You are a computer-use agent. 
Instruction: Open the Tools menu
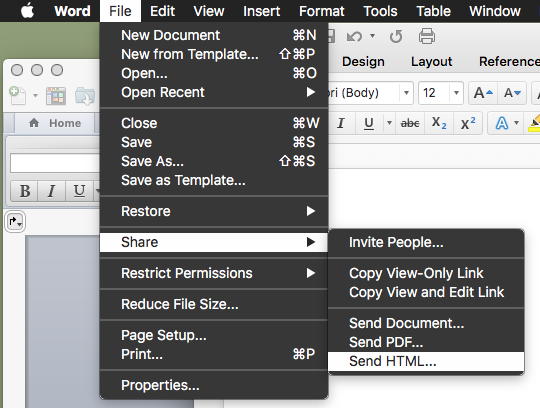(380, 11)
